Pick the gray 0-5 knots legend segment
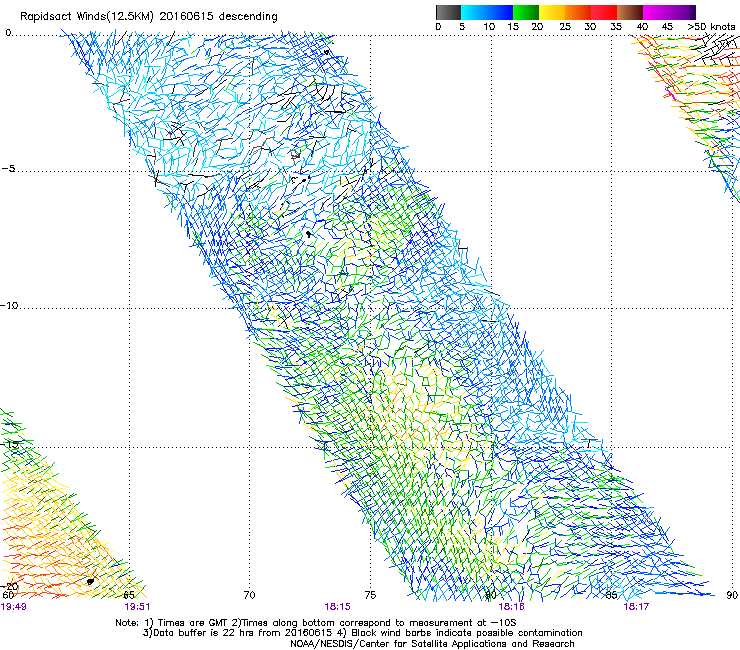740x650 pixels. pyautogui.click(x=448, y=12)
